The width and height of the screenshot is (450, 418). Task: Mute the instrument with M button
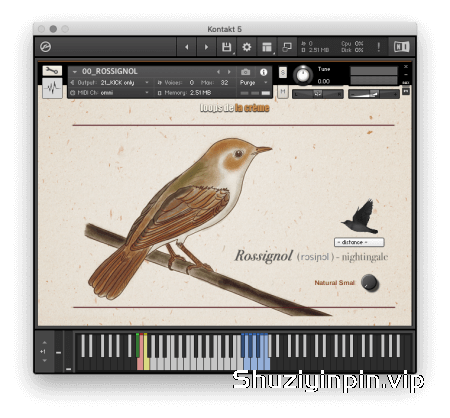pyautogui.click(x=283, y=91)
